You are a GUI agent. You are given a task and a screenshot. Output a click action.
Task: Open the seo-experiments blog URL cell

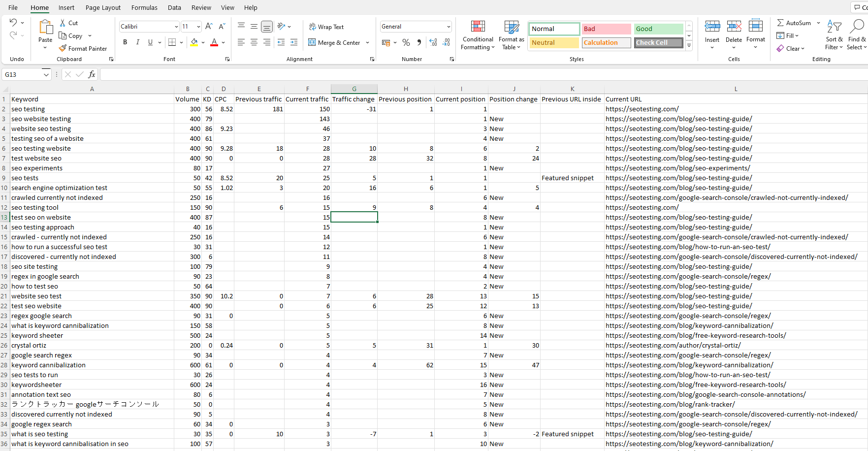[x=677, y=168]
